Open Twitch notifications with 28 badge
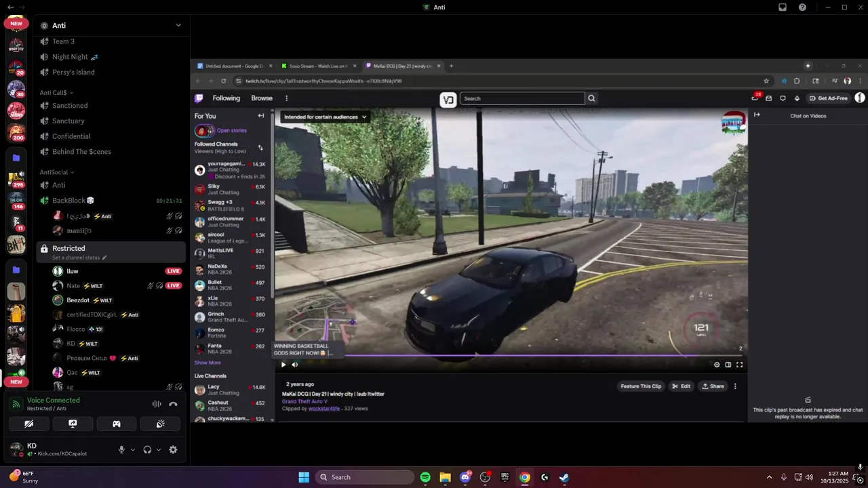 coord(755,98)
